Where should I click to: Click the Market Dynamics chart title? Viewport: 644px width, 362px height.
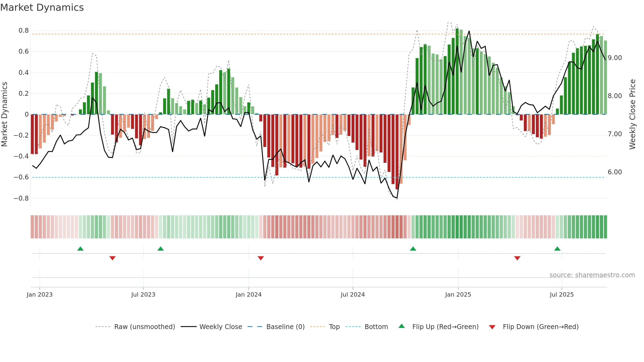pyautogui.click(x=42, y=8)
